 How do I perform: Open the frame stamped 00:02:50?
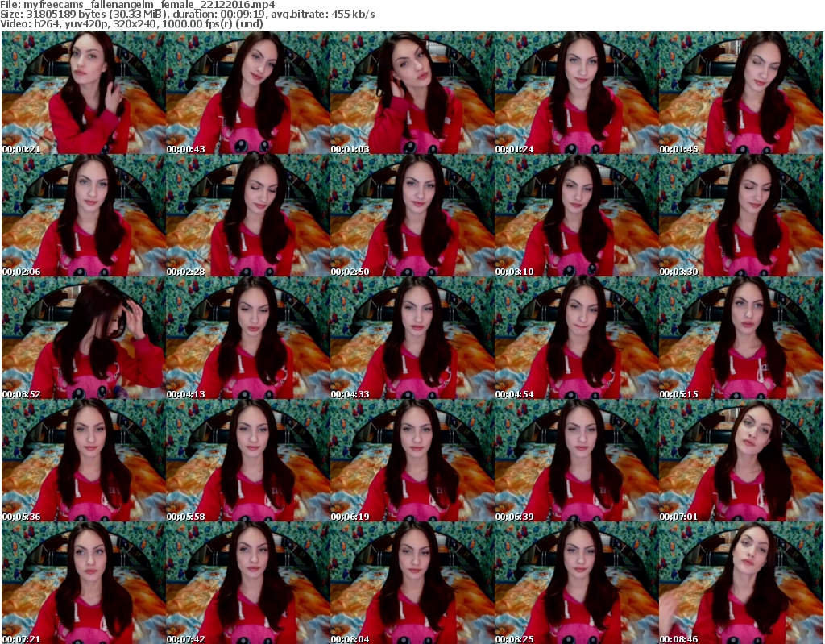(x=412, y=215)
